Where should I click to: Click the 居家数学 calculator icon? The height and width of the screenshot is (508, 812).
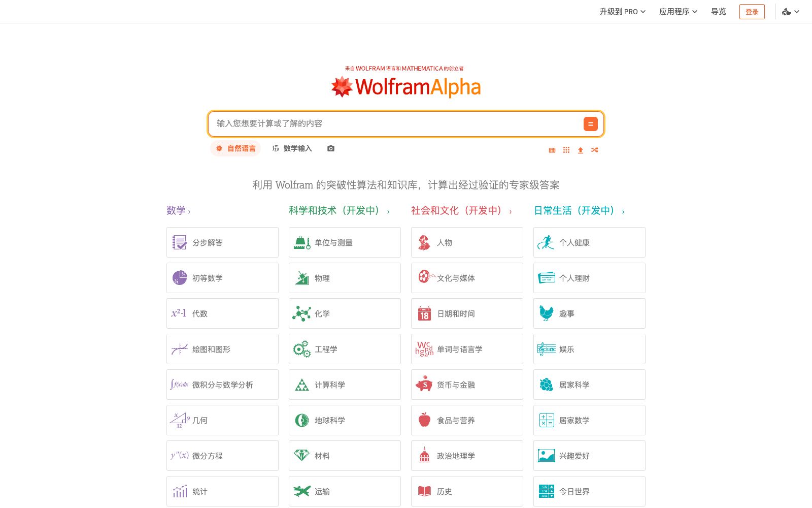pyautogui.click(x=547, y=420)
